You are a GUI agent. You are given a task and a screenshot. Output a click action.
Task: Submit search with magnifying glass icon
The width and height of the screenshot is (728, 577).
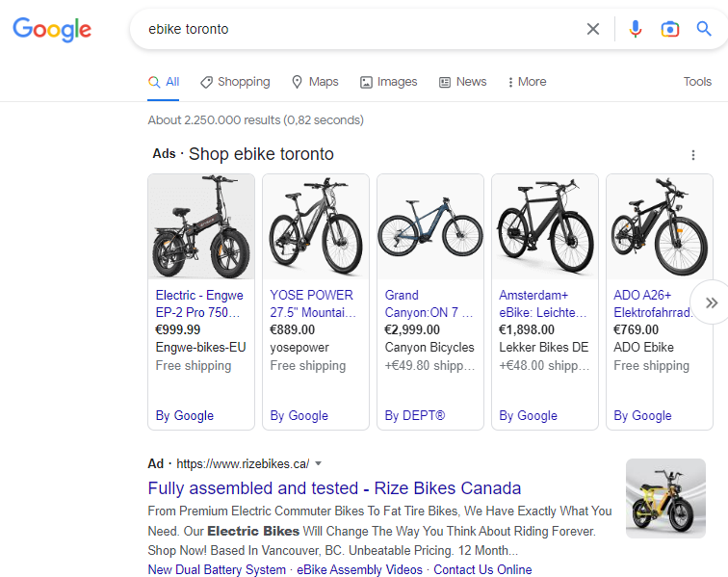pyautogui.click(x=704, y=29)
